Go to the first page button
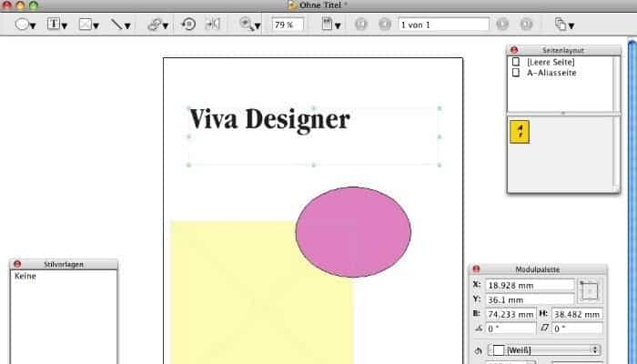The height and width of the screenshot is (364, 637). [360, 25]
